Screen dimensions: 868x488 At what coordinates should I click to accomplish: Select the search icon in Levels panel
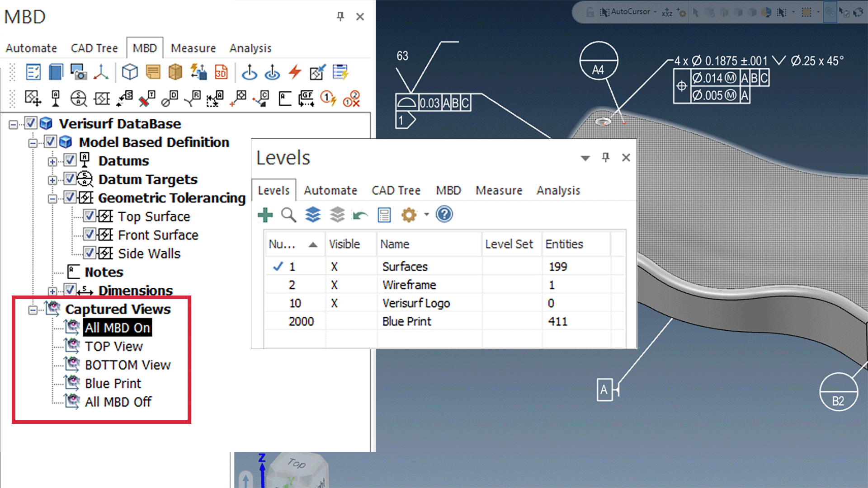(x=288, y=215)
